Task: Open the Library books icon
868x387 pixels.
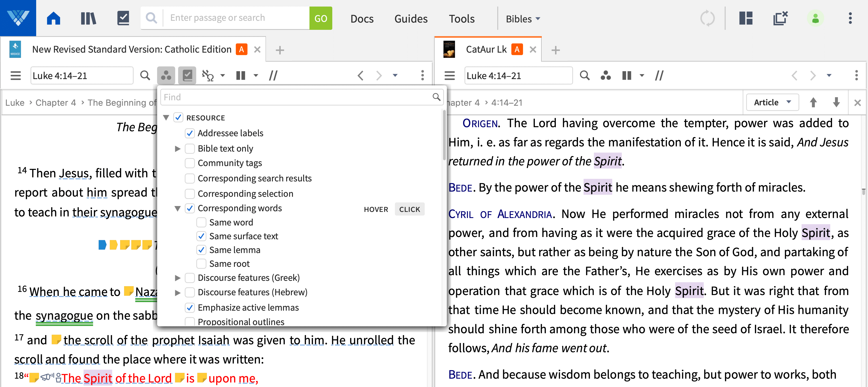Action: [x=88, y=18]
